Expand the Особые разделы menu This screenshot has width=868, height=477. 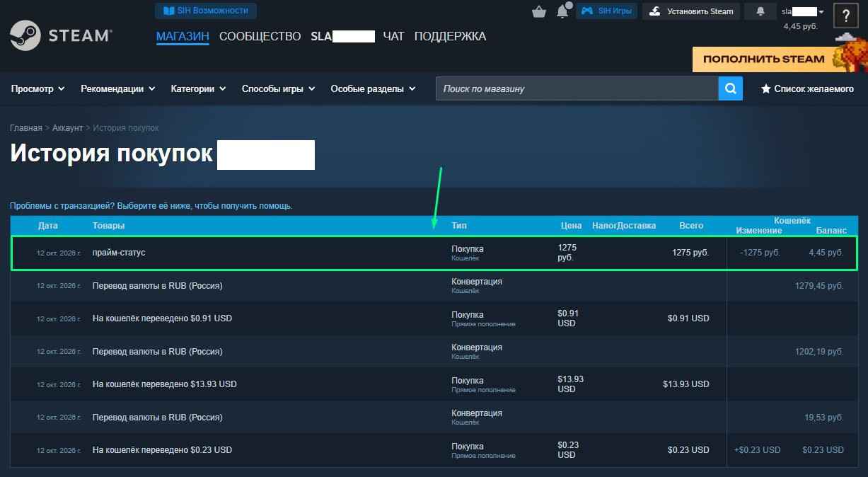(x=374, y=88)
